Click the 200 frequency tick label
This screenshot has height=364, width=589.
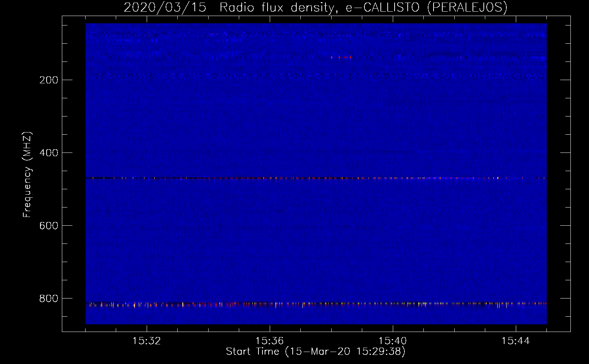[x=49, y=80]
